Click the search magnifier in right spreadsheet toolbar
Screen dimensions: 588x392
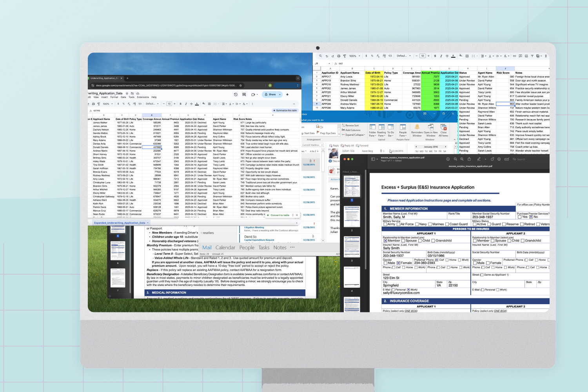pyautogui.click(x=320, y=56)
